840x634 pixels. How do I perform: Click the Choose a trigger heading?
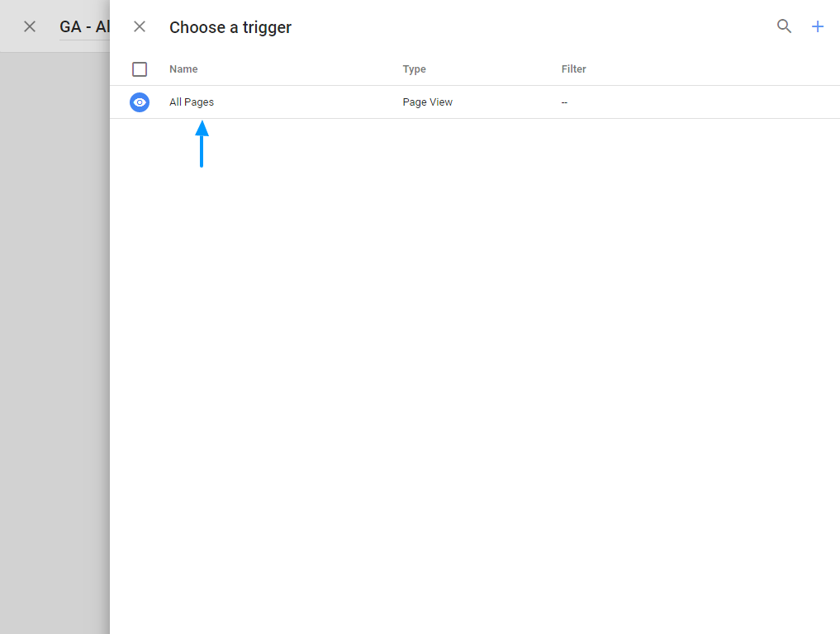230,27
